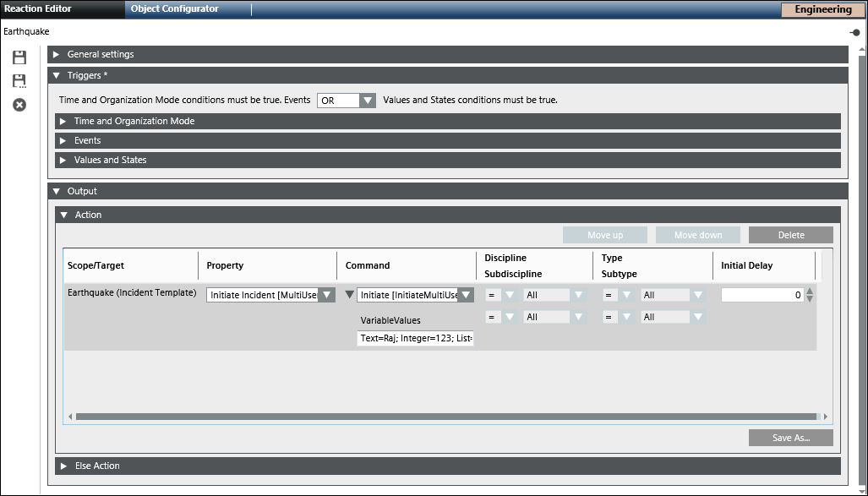868x496 pixels.
Task: Click the Save icon in left sidebar
Action: point(19,57)
